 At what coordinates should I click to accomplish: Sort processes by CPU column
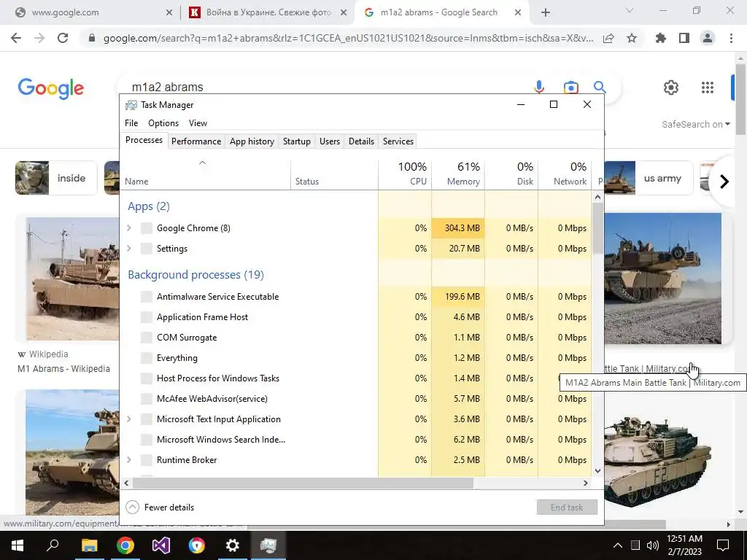[x=405, y=174]
